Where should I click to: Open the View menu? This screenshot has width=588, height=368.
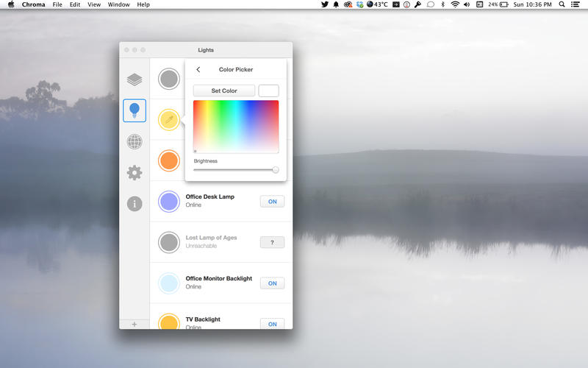(x=94, y=4)
